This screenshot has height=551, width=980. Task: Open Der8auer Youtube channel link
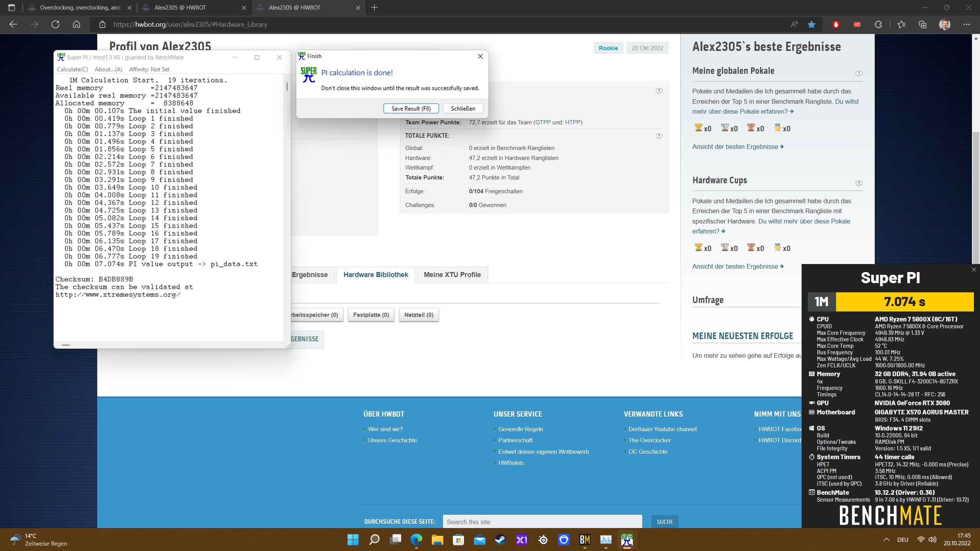[662, 429]
